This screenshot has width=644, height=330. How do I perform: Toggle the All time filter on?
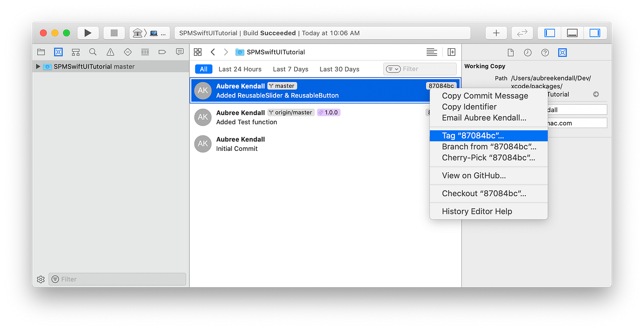204,69
